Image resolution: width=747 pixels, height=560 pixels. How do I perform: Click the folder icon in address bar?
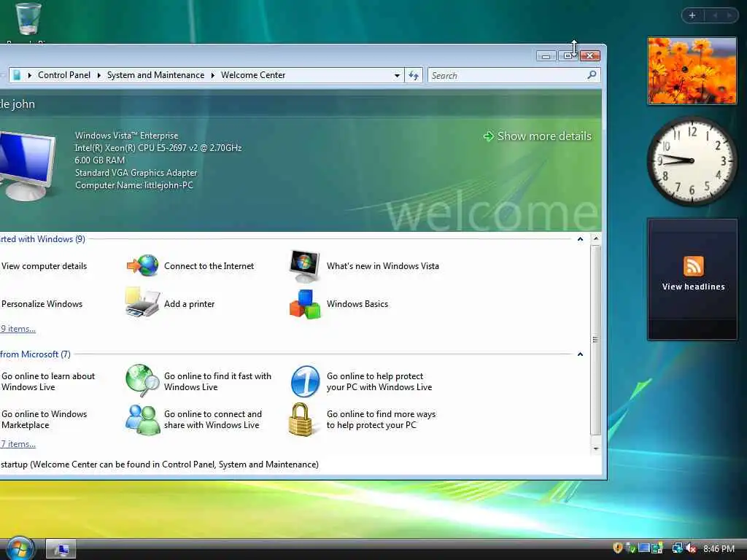click(18, 75)
